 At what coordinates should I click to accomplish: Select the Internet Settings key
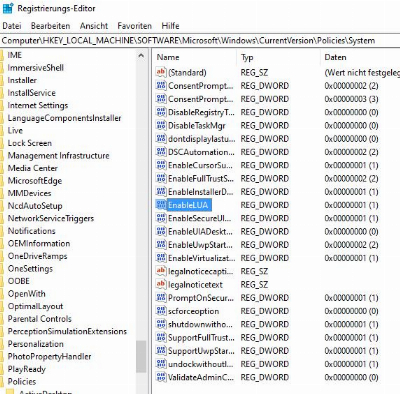(x=38, y=105)
